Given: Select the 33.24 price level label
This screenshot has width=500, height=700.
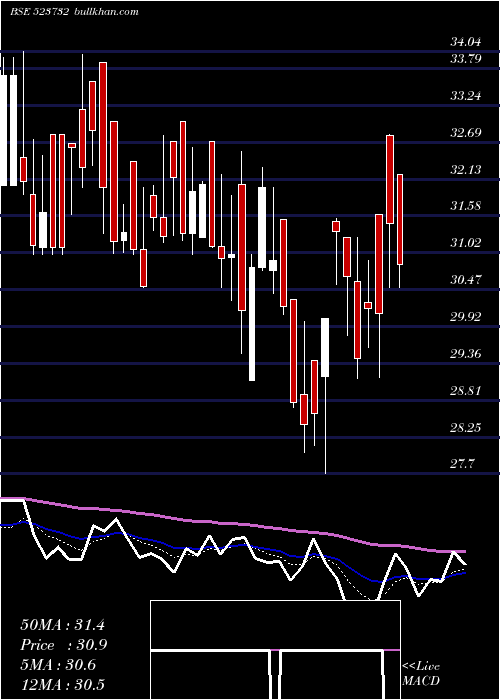Looking at the screenshot, I should click(x=466, y=96).
